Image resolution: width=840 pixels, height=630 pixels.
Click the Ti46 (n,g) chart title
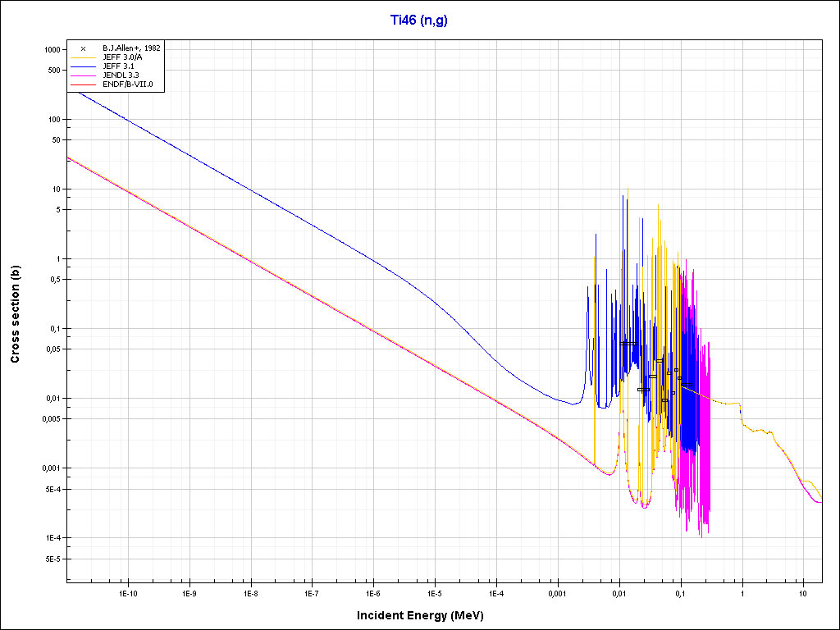pos(419,21)
